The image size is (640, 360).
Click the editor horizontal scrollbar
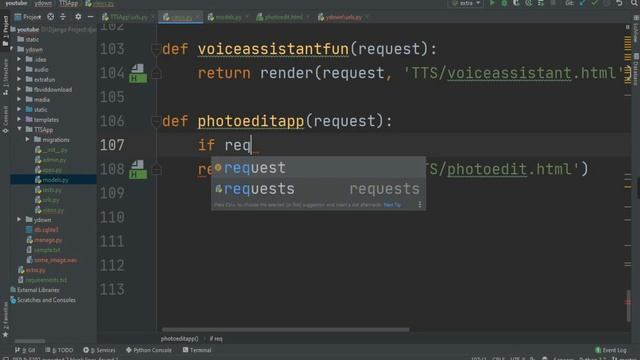pyautogui.click(x=285, y=329)
